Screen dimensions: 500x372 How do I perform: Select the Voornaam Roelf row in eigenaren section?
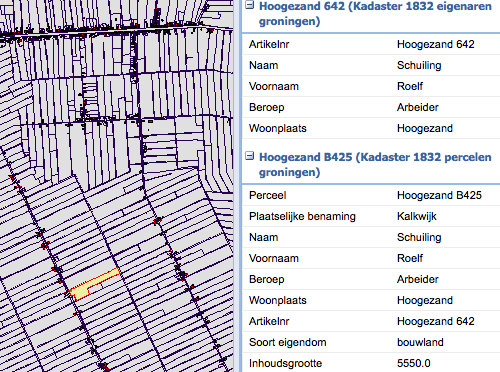click(371, 86)
